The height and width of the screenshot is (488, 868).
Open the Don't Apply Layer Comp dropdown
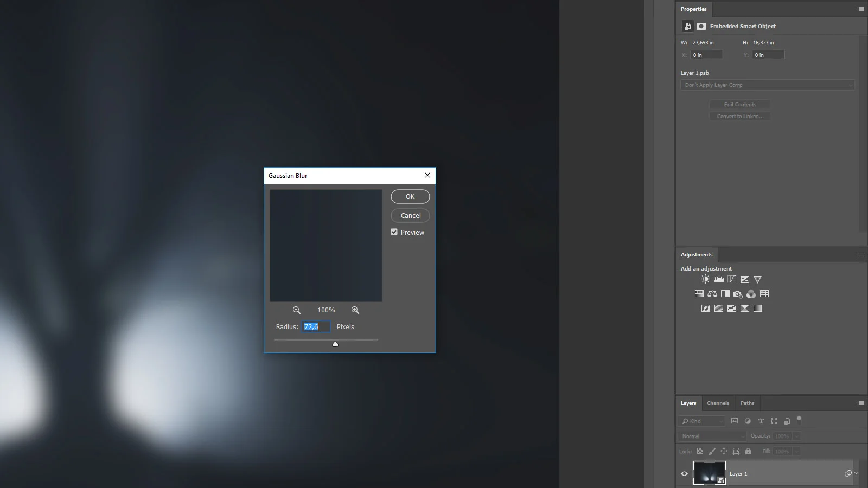coord(767,85)
